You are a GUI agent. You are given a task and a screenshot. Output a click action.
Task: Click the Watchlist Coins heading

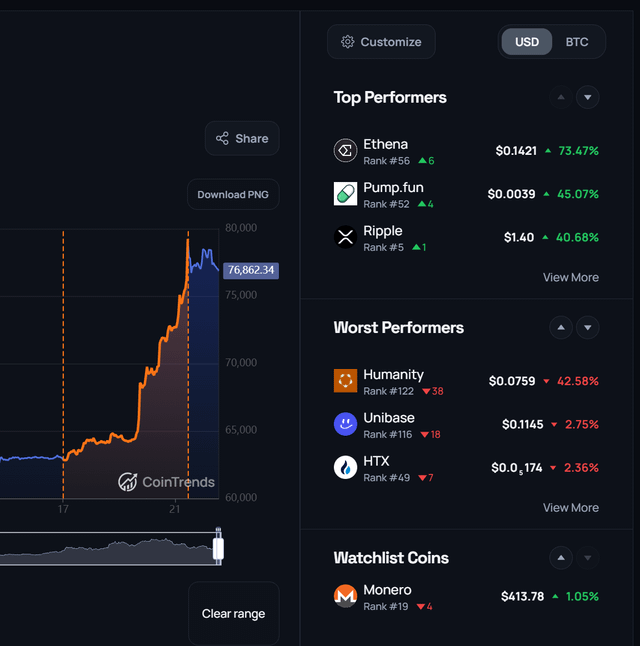tap(391, 558)
